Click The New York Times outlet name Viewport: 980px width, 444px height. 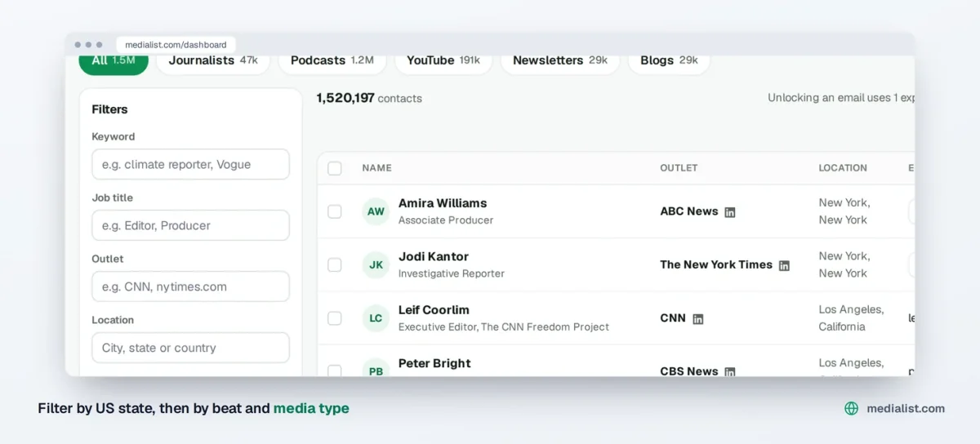(x=716, y=264)
